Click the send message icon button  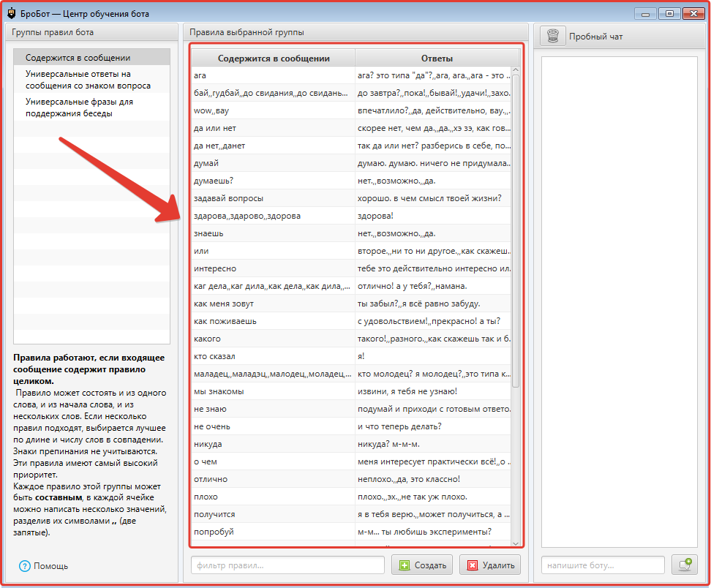click(x=684, y=565)
